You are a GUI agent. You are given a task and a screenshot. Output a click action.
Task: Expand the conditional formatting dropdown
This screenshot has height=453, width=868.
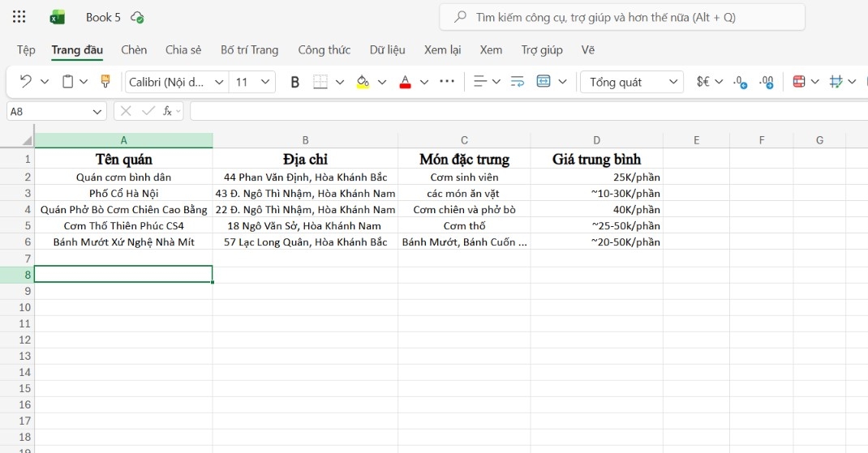coord(814,82)
